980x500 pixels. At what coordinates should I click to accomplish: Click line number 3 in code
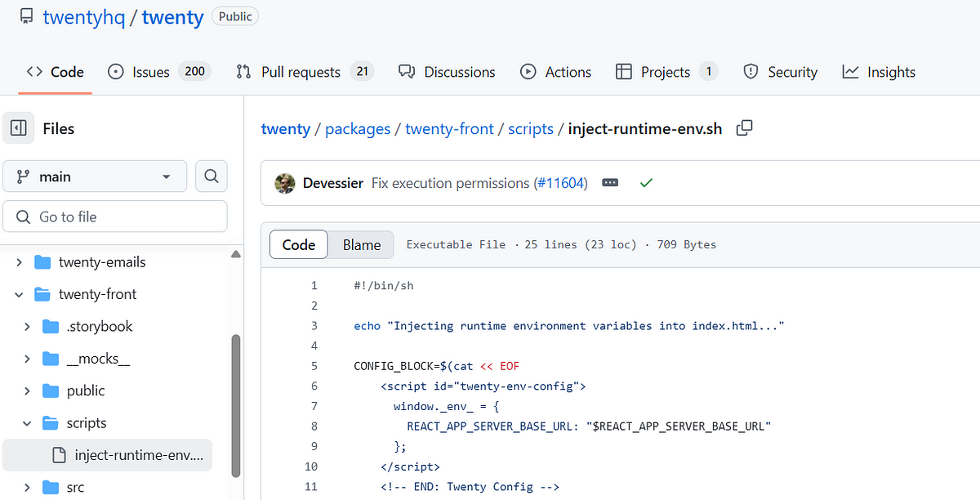(x=314, y=326)
